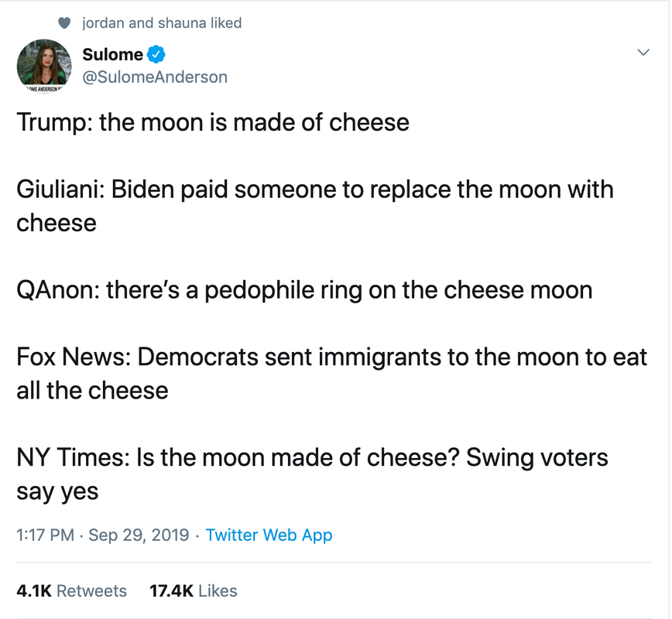
Task: Click 'jordan' in the liked-by line
Action: click(103, 23)
